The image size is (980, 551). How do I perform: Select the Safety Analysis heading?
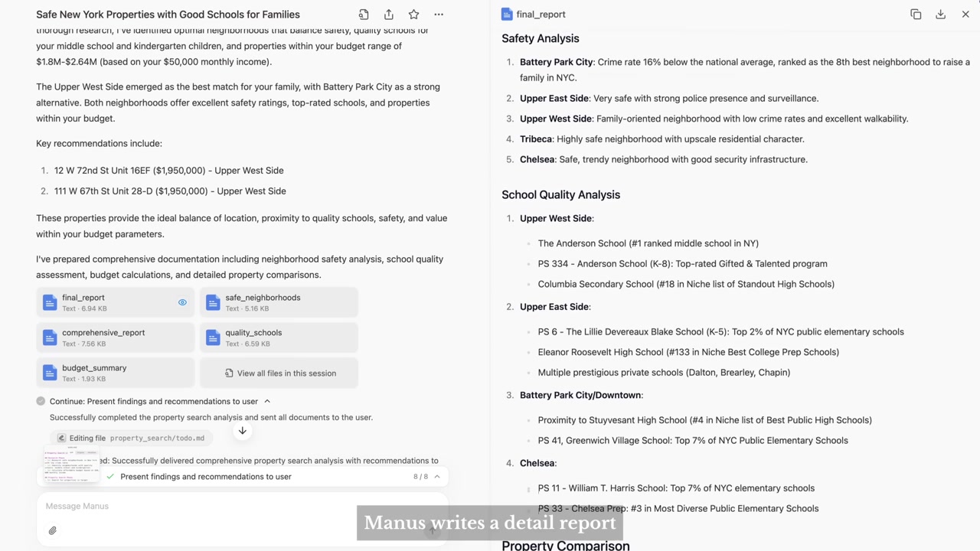541,38
